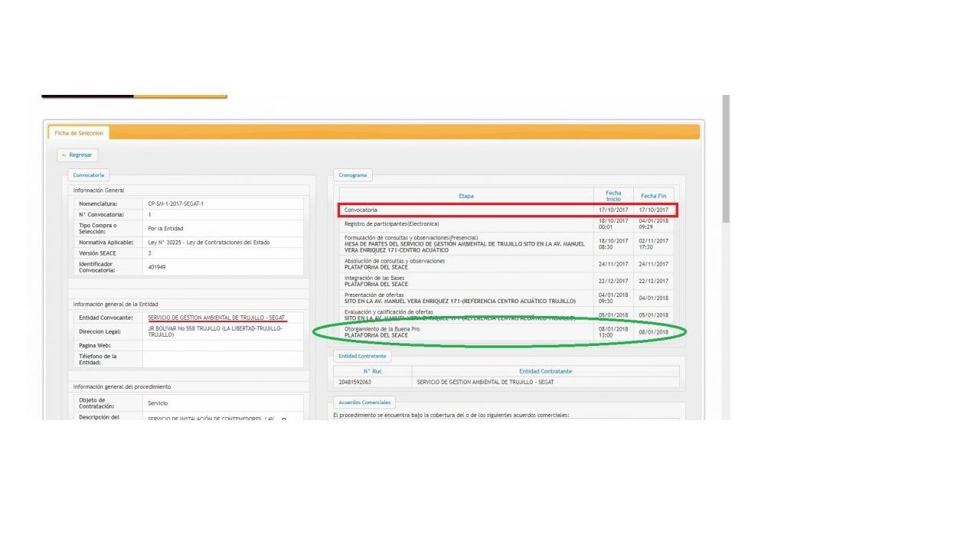
Task: Click the Identificador Convocatoria label
Action: coord(97,267)
